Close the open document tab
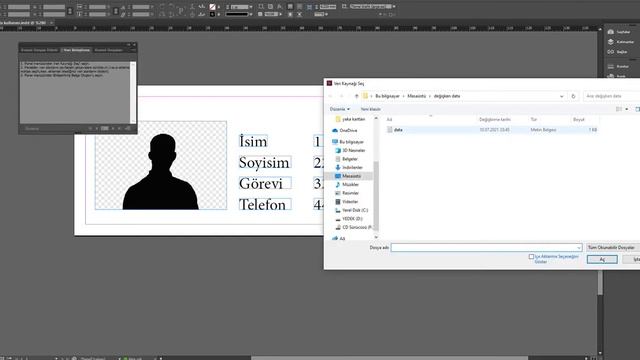Image resolution: width=640 pixels, height=360 pixels. click(x=51, y=23)
